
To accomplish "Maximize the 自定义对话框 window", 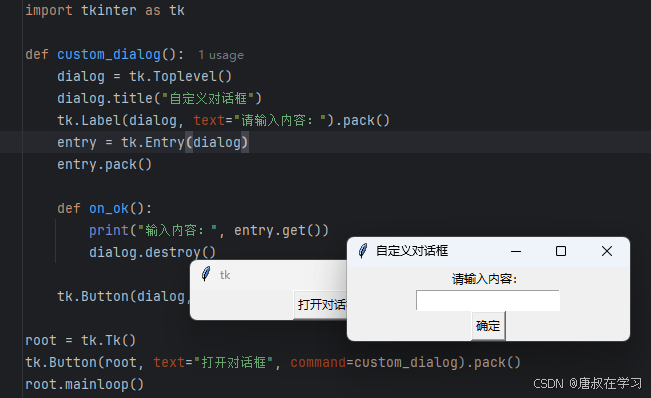I will point(561,251).
